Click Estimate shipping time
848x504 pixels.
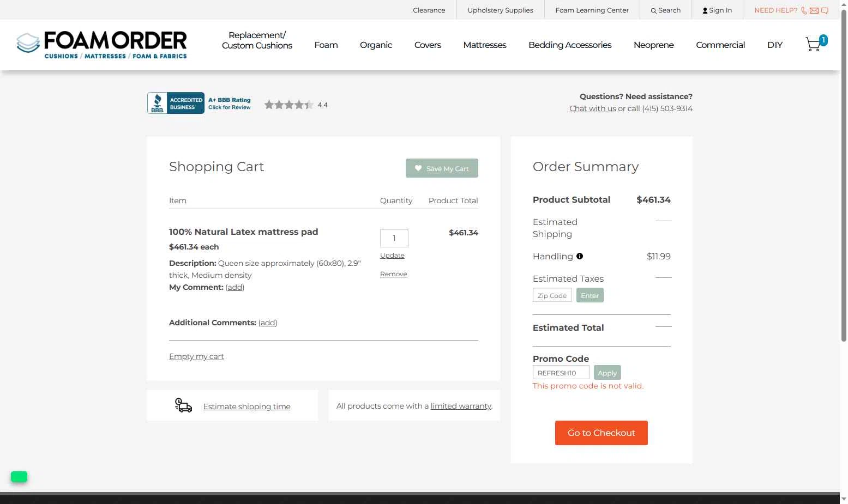pos(246,406)
